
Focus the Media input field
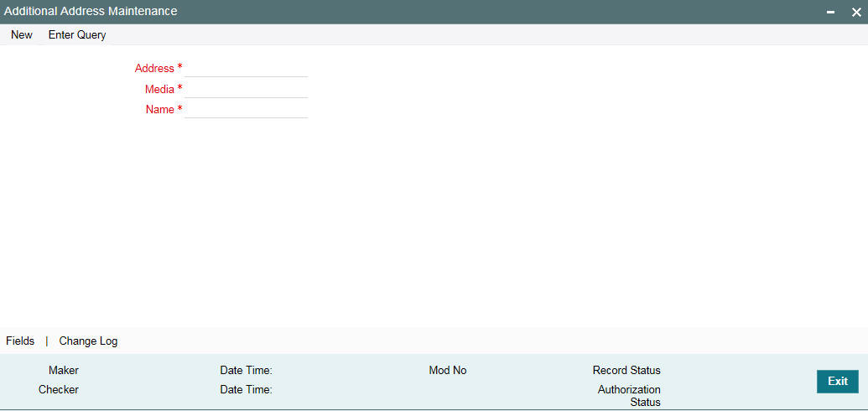pos(246,89)
